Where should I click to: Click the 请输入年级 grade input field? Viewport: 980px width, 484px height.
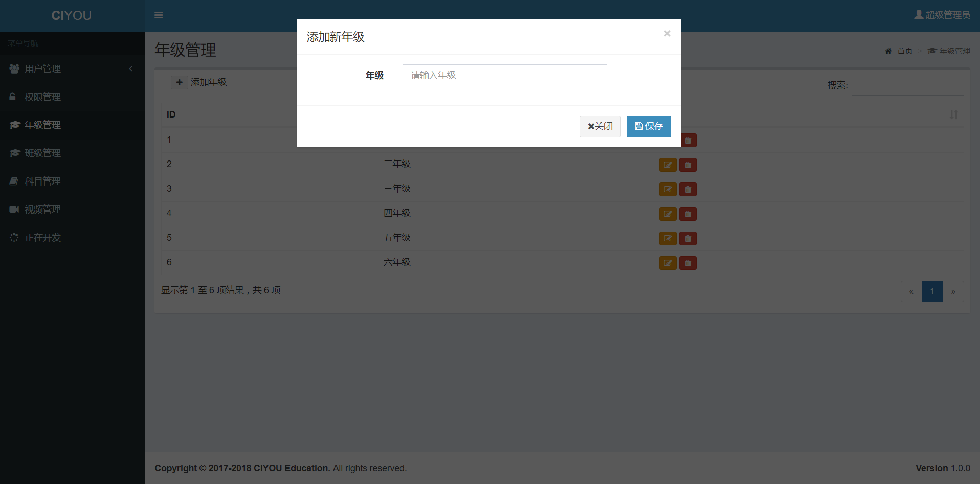coord(504,75)
